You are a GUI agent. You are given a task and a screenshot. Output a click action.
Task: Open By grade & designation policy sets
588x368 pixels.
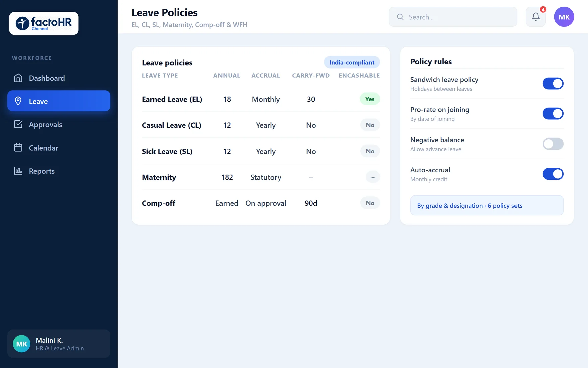point(487,205)
